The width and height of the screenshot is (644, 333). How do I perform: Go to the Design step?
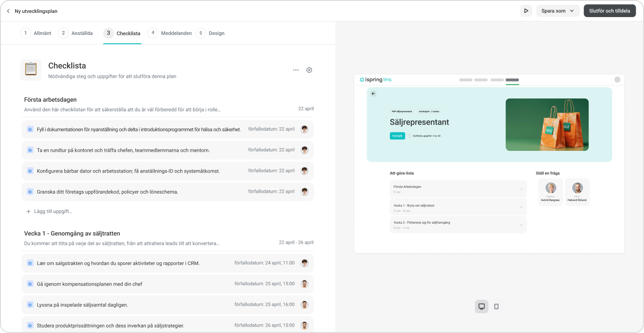pos(210,33)
